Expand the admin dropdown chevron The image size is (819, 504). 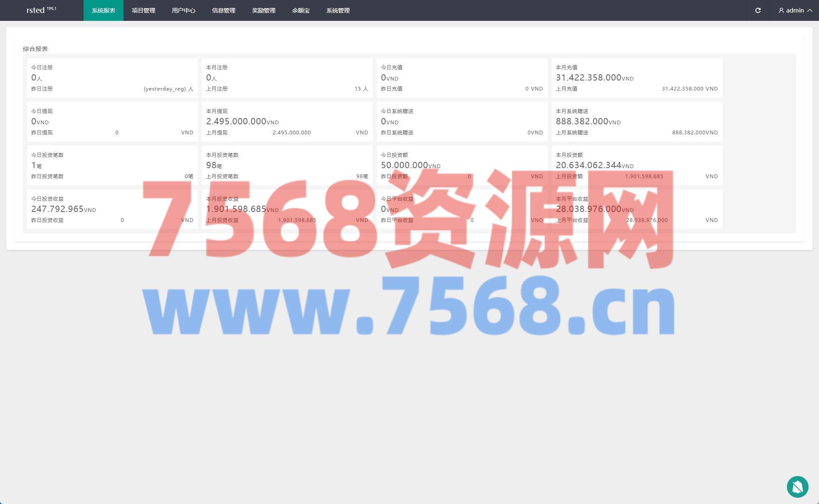pyautogui.click(x=810, y=10)
